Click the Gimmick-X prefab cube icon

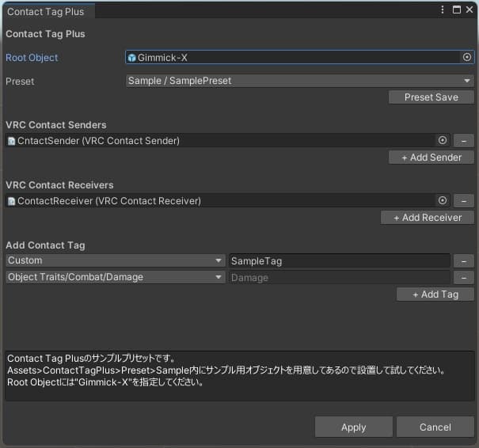(x=131, y=58)
